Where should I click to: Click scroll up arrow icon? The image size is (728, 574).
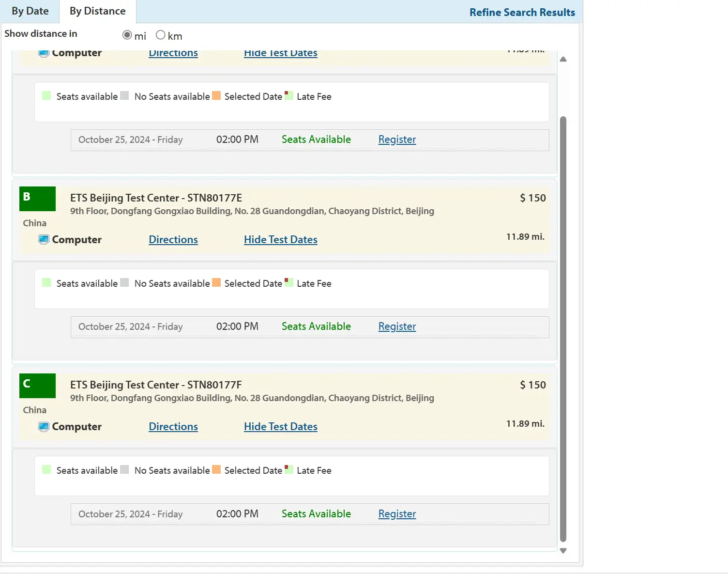pyautogui.click(x=563, y=59)
